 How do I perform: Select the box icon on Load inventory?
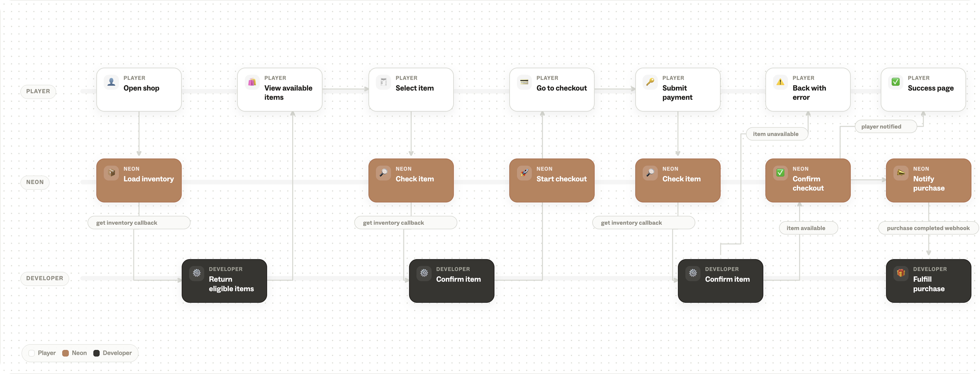(111, 173)
